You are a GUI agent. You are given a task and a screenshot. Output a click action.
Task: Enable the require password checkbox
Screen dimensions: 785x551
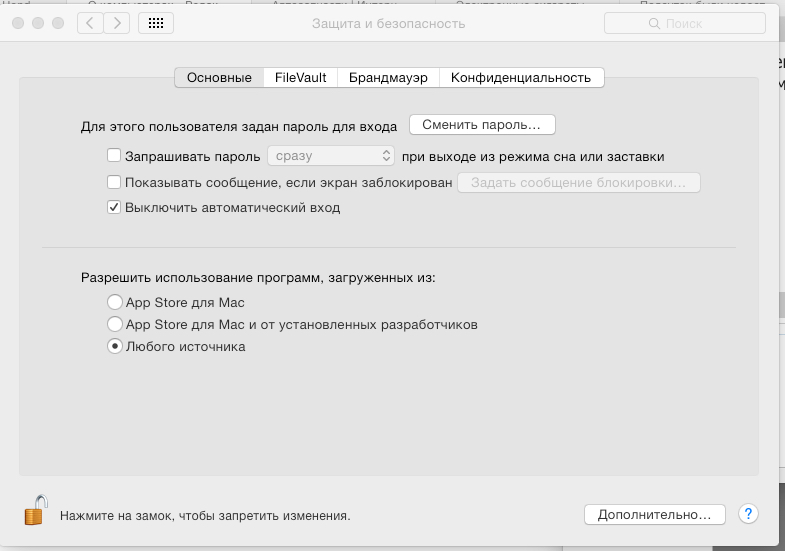114,156
